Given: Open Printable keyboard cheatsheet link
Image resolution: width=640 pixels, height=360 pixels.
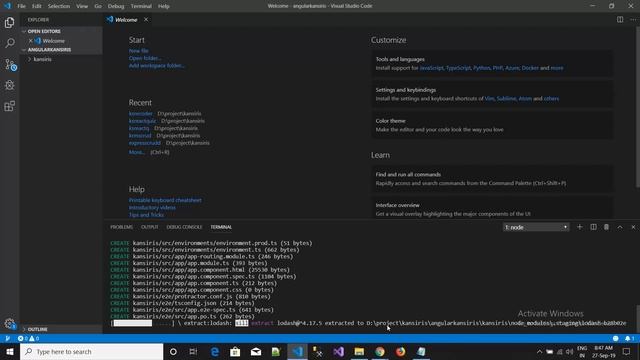Looking at the screenshot, I should pos(165,200).
